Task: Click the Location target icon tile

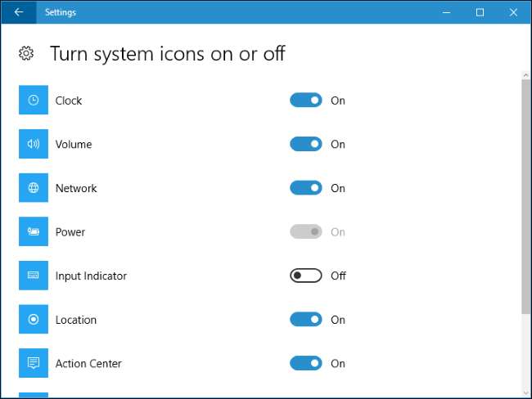Action: coord(34,320)
